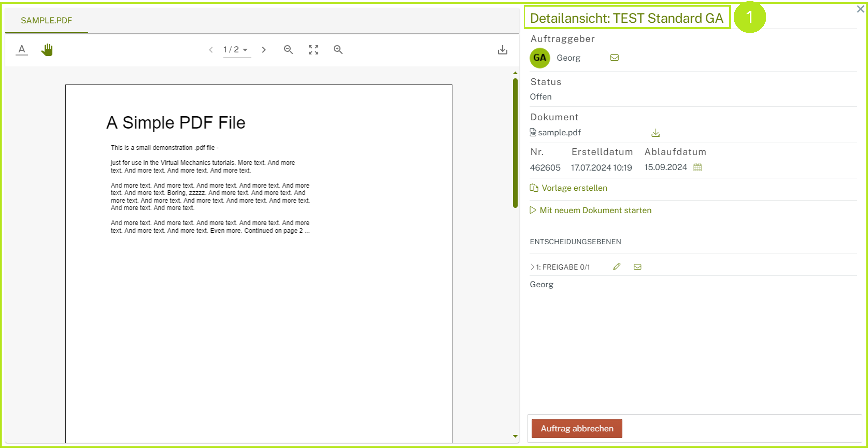Go to previous PDF page
This screenshot has height=448, width=868.
coord(211,50)
